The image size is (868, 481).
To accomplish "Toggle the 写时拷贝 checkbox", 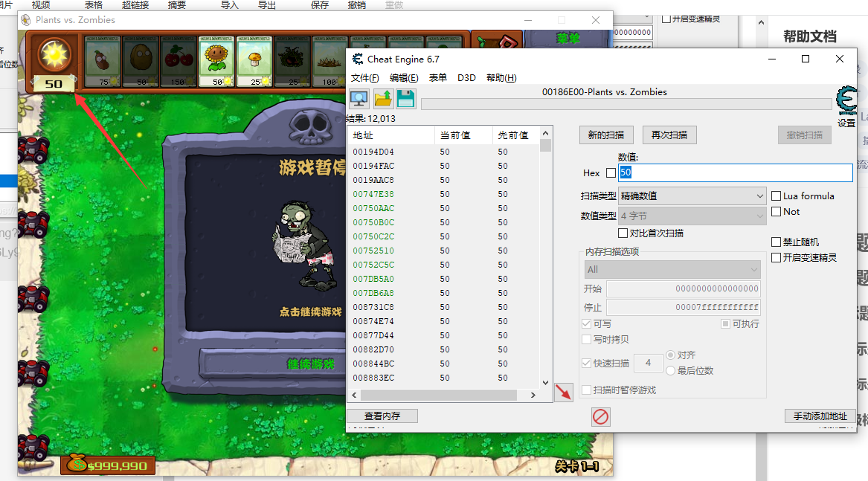I will coord(586,339).
